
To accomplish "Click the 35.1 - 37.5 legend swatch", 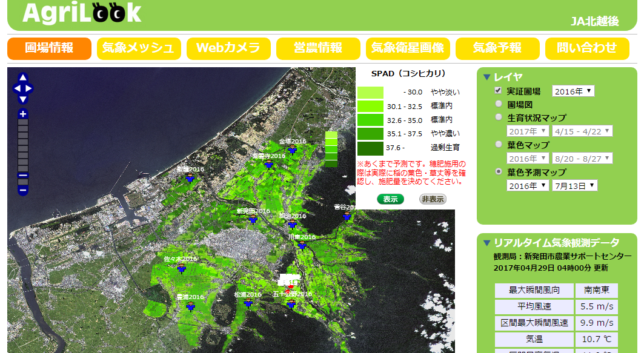I will tap(370, 134).
